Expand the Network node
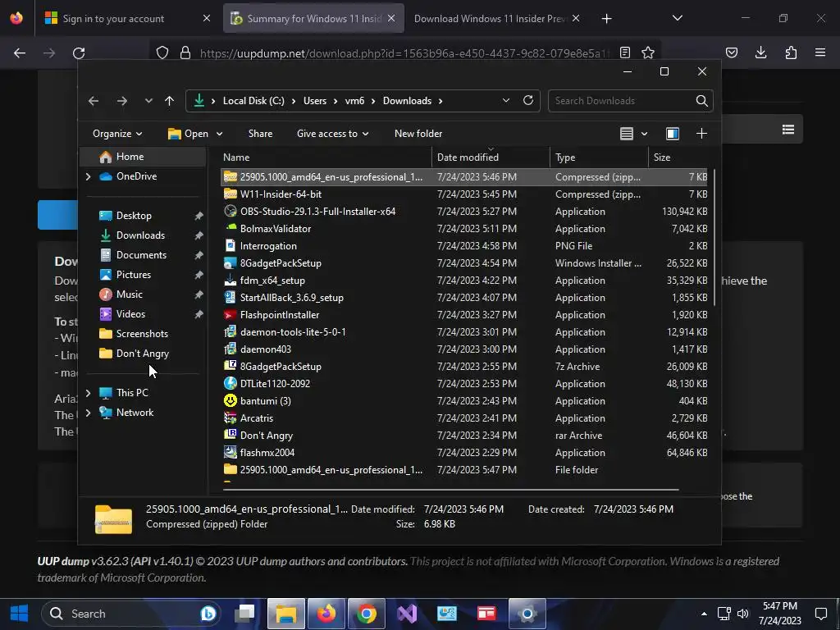The image size is (840, 630). coord(89,413)
